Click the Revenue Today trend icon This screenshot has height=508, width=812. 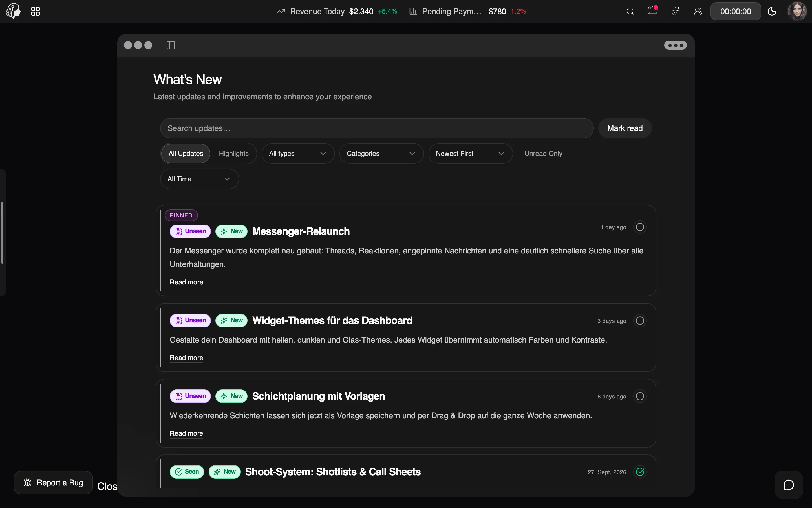click(x=281, y=11)
